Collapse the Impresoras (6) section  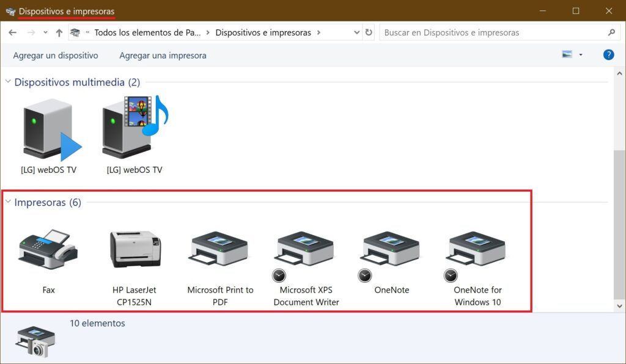(x=7, y=202)
